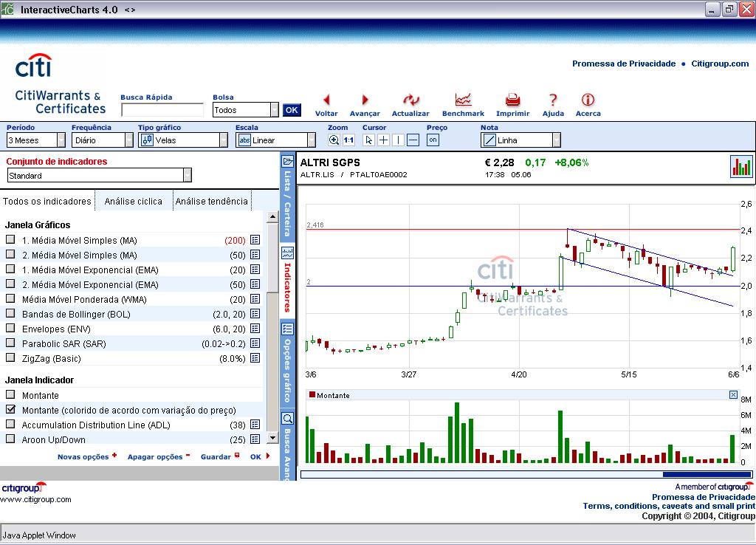
Task: Open the Tipo gráfico dropdown
Action: click(223, 140)
